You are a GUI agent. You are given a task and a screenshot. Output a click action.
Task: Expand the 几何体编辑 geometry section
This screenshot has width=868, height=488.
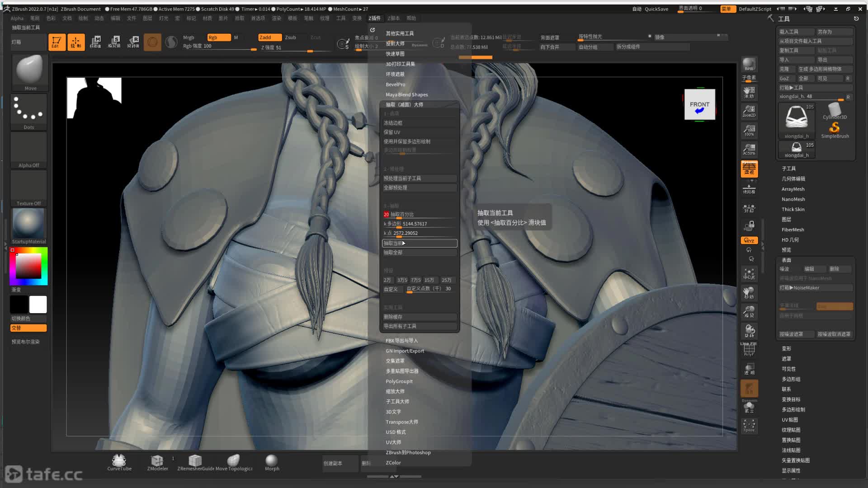coord(793,179)
